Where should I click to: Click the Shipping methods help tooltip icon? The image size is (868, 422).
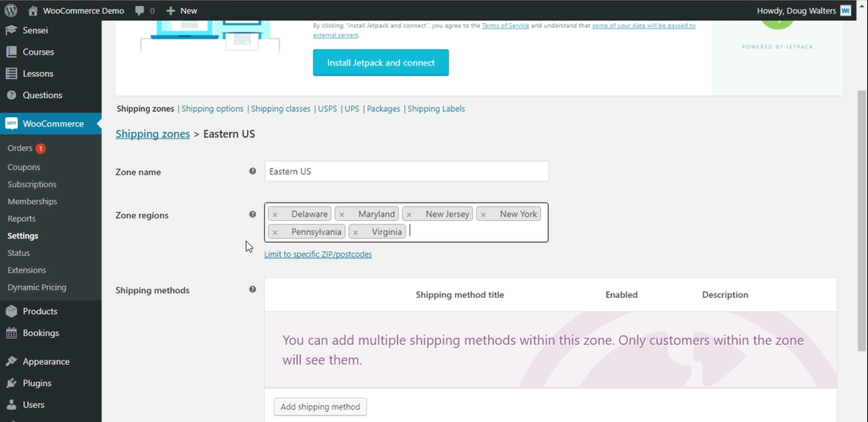tap(252, 289)
